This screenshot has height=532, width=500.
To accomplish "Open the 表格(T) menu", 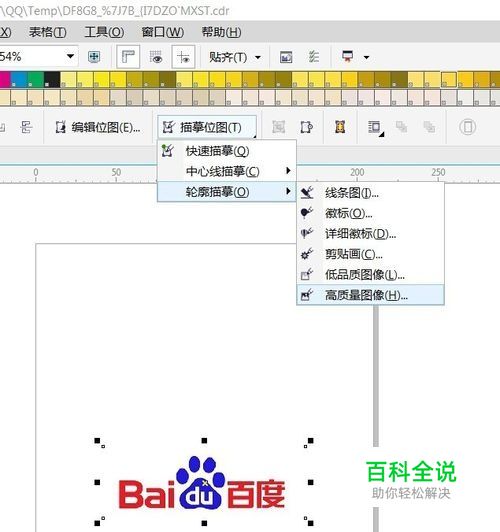I will click(x=47, y=33).
